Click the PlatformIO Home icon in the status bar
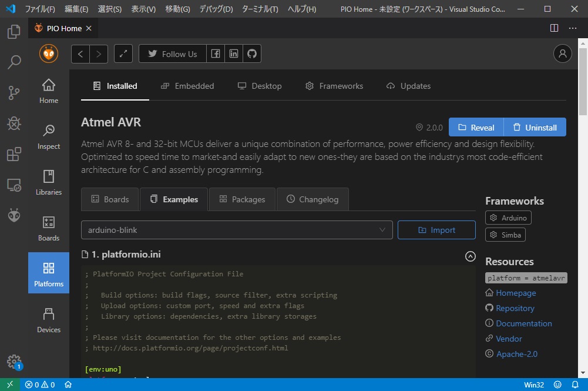Viewport: 588px width, 391px height. pos(68,385)
